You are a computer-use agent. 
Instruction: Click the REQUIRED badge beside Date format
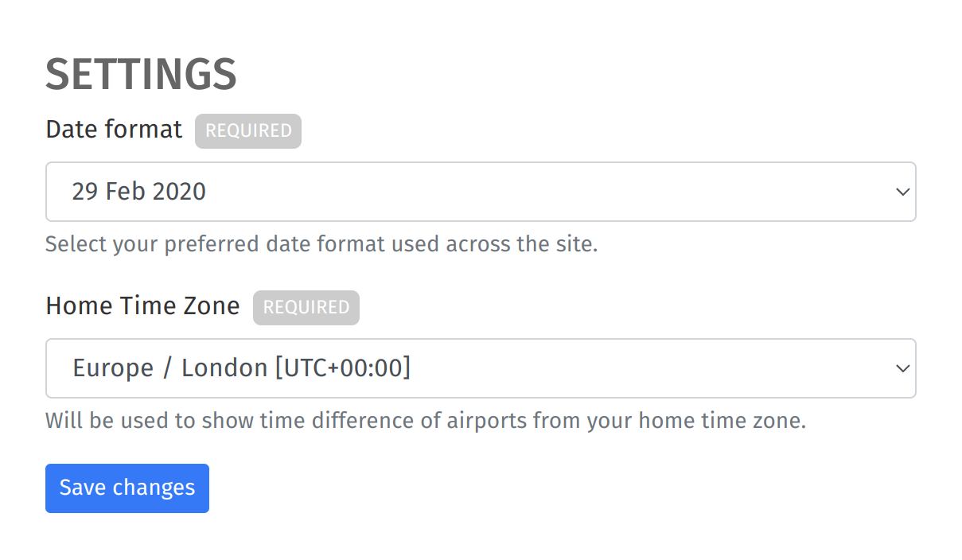[x=248, y=130]
